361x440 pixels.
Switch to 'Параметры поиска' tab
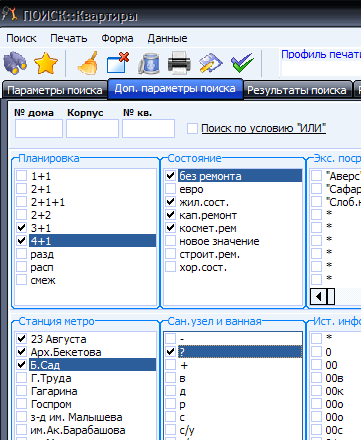coord(55,90)
